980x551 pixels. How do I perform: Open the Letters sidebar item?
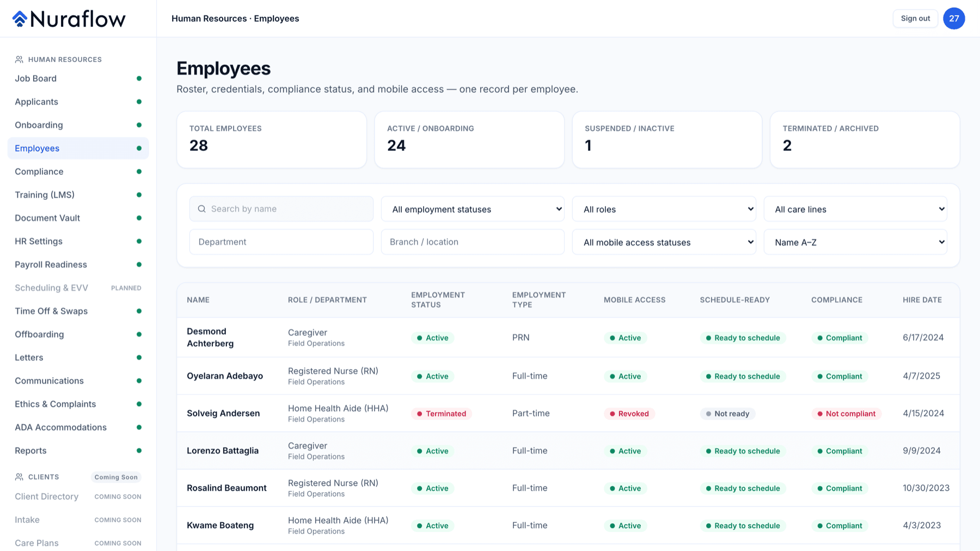(x=78, y=358)
